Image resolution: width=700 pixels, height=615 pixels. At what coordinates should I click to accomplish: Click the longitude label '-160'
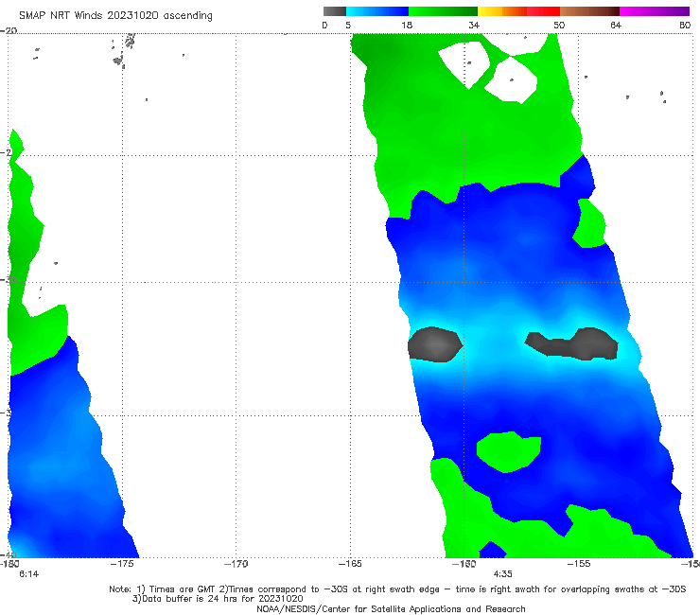pos(464,564)
